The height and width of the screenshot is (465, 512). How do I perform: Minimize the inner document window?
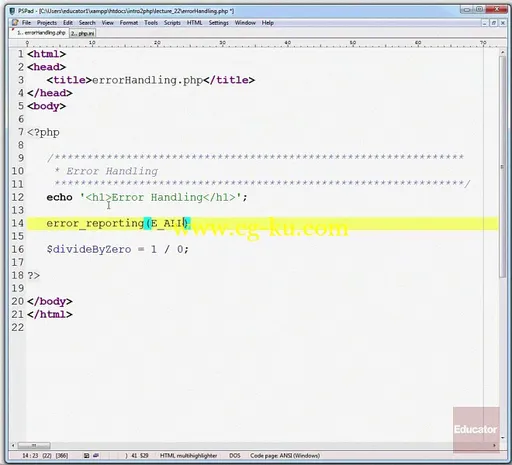tap(484, 23)
